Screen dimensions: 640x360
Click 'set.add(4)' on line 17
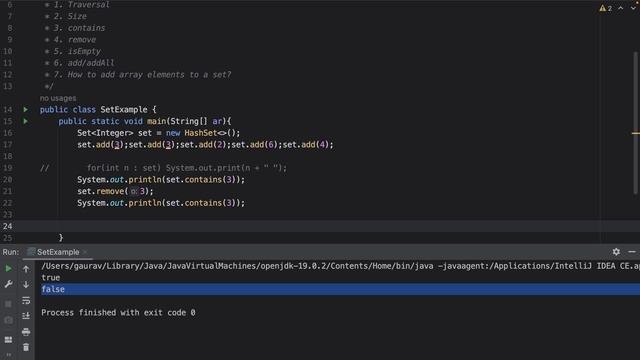[306, 145]
